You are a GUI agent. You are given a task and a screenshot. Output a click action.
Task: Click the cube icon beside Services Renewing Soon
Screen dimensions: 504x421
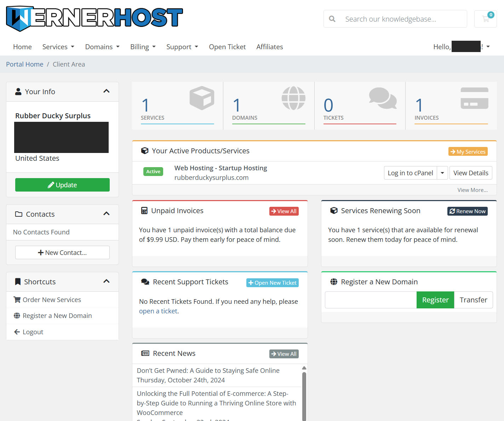334,211
